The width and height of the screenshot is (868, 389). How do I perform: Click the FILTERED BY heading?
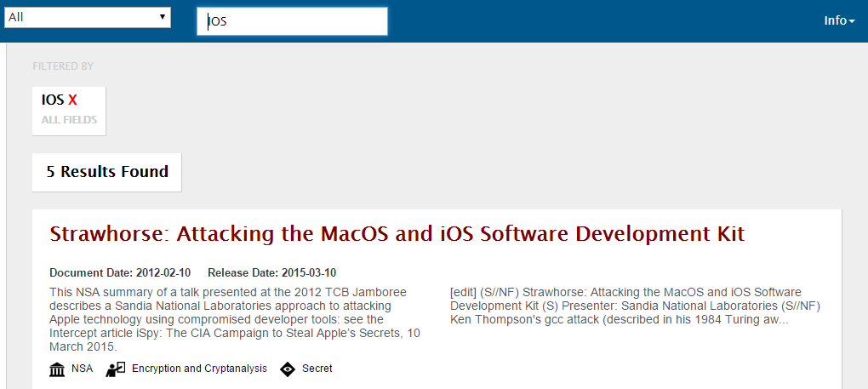click(x=63, y=66)
